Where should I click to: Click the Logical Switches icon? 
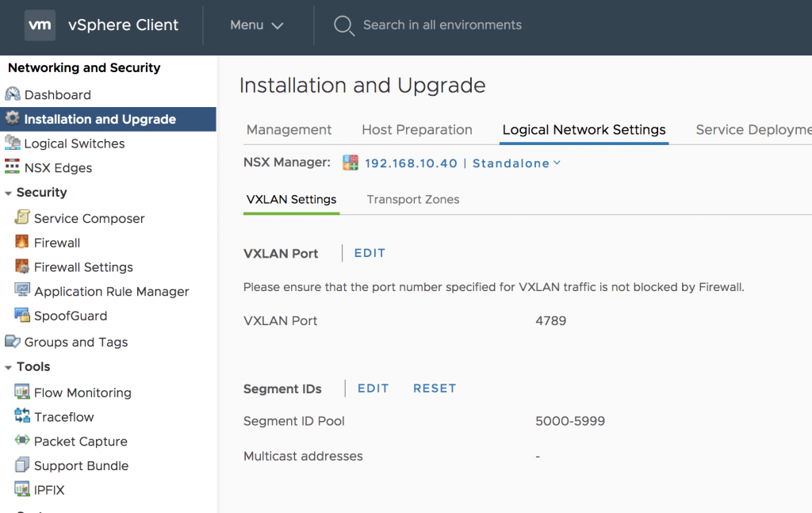[13, 143]
